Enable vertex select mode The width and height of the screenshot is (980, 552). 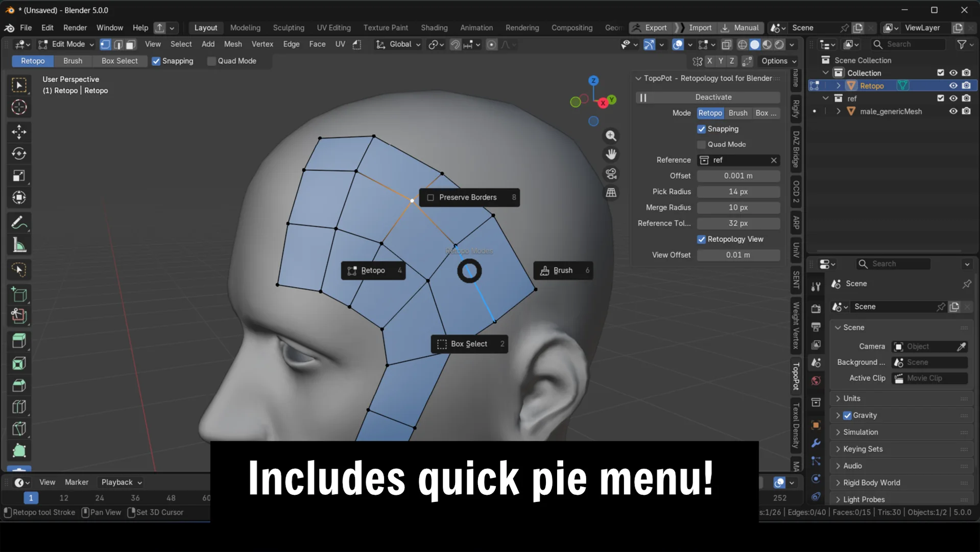tap(105, 44)
